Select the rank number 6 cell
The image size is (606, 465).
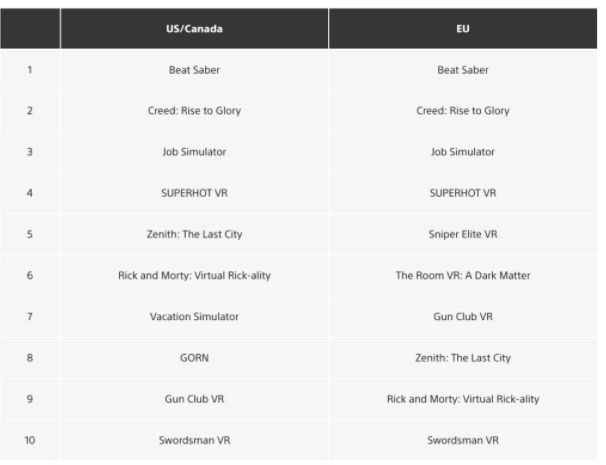point(30,275)
